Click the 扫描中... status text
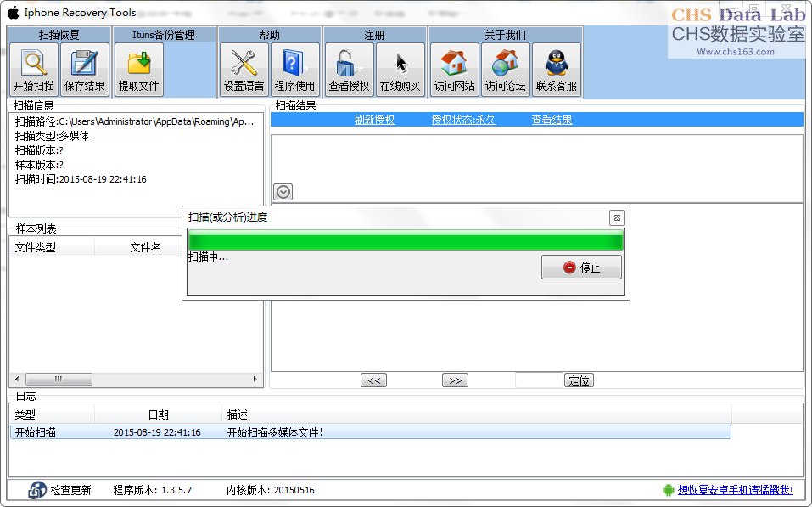The image size is (812, 507). coord(208,256)
